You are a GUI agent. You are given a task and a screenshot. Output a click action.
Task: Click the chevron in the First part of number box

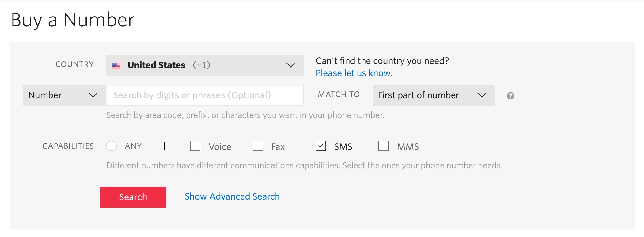[x=482, y=95]
